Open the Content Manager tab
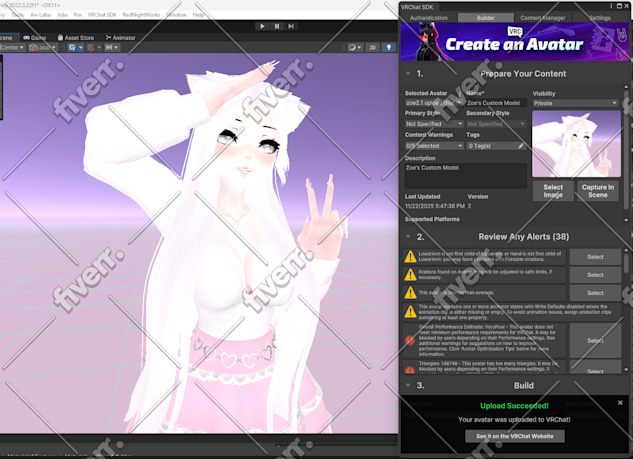Screen dimensions: 633x459 (x=543, y=18)
